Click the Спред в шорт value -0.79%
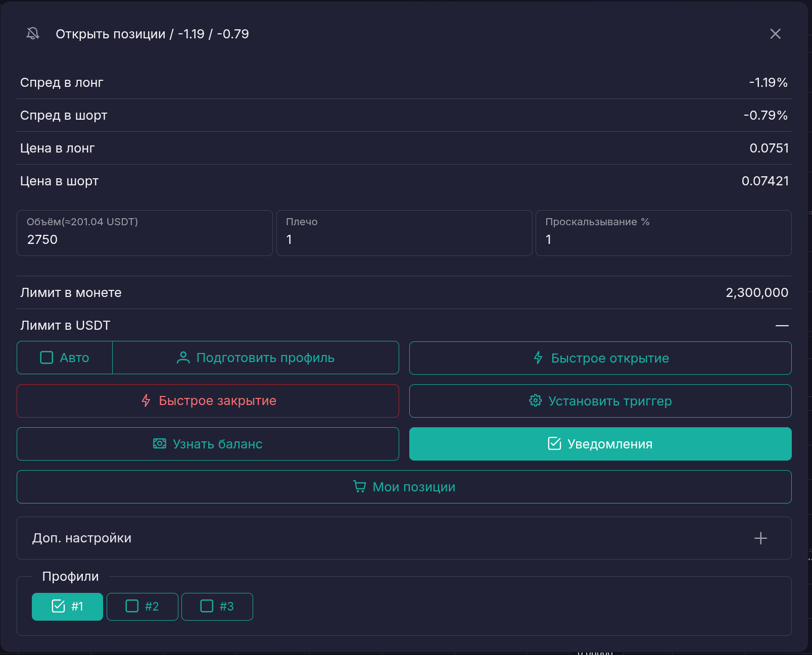This screenshot has height=655, width=812. click(766, 115)
